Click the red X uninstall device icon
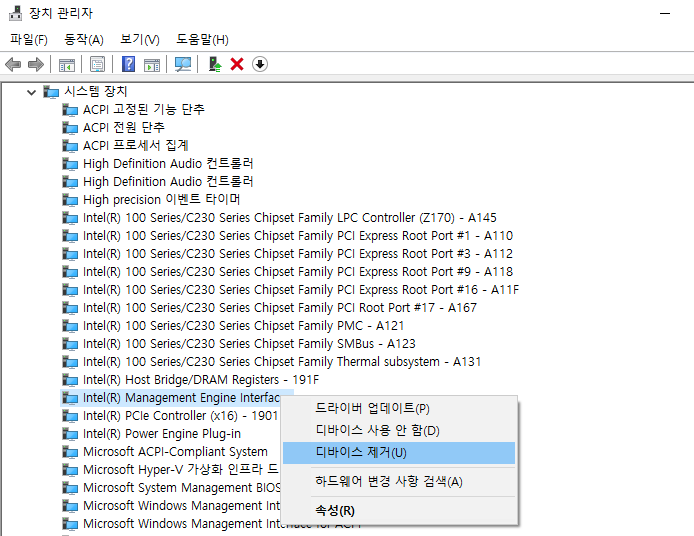 click(237, 64)
